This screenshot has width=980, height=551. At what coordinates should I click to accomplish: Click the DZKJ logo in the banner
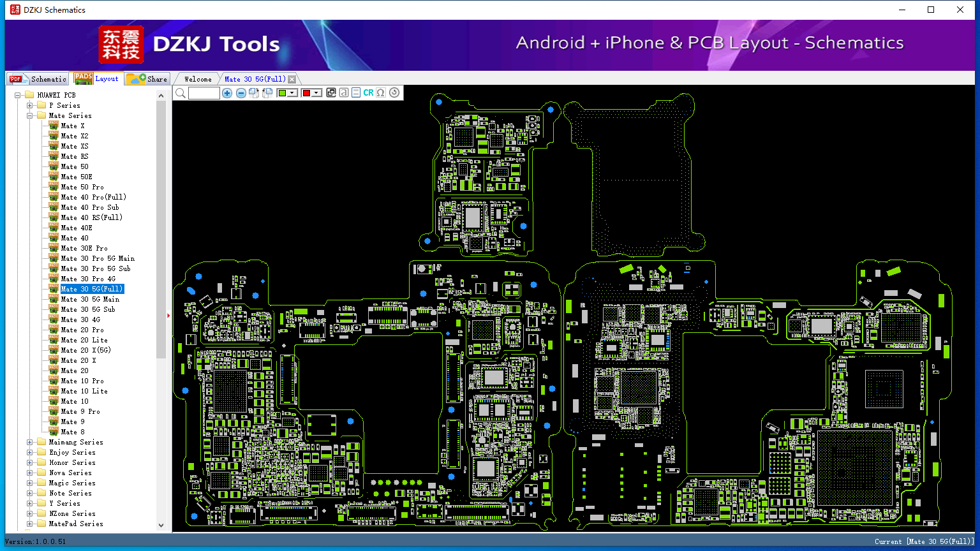click(x=121, y=45)
